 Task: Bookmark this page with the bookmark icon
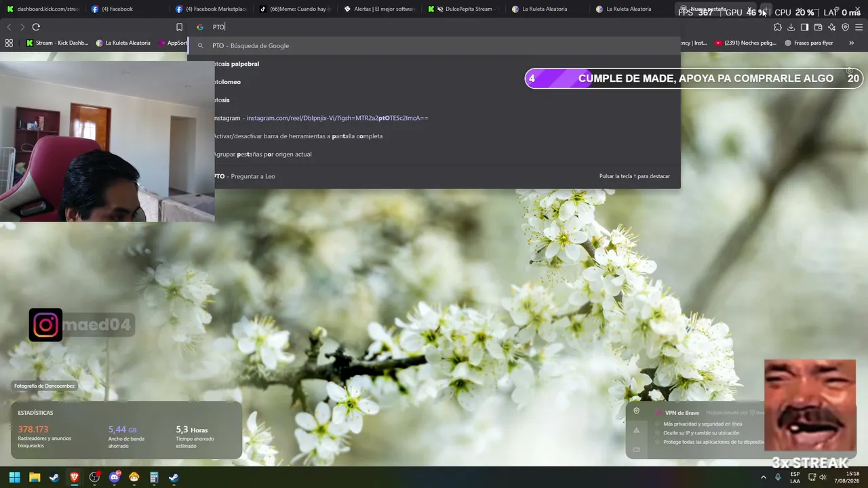point(179,27)
